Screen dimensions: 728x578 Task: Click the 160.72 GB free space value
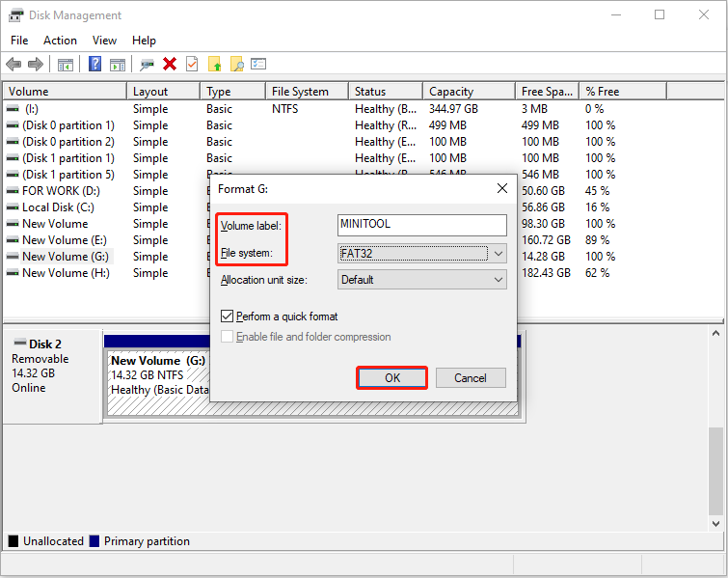tap(546, 240)
